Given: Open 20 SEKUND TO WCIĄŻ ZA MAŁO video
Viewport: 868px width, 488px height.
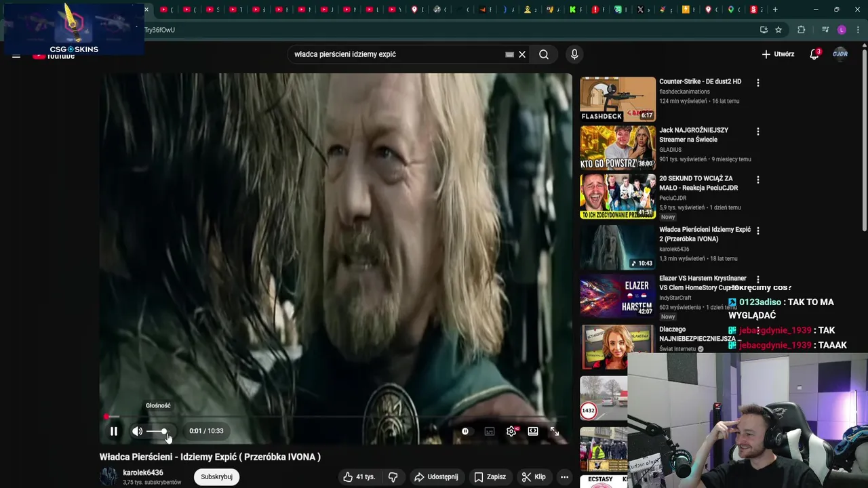Looking at the screenshot, I should click(698, 183).
